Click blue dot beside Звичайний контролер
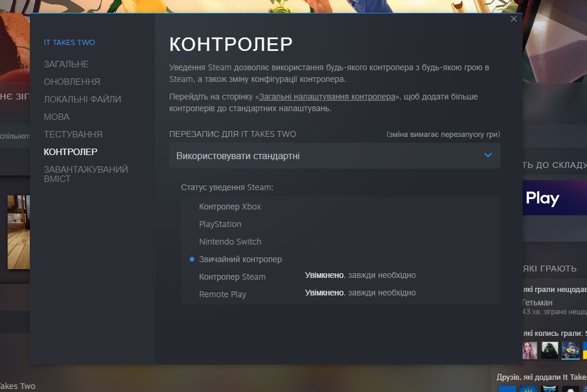The width and height of the screenshot is (587, 392). (192, 259)
